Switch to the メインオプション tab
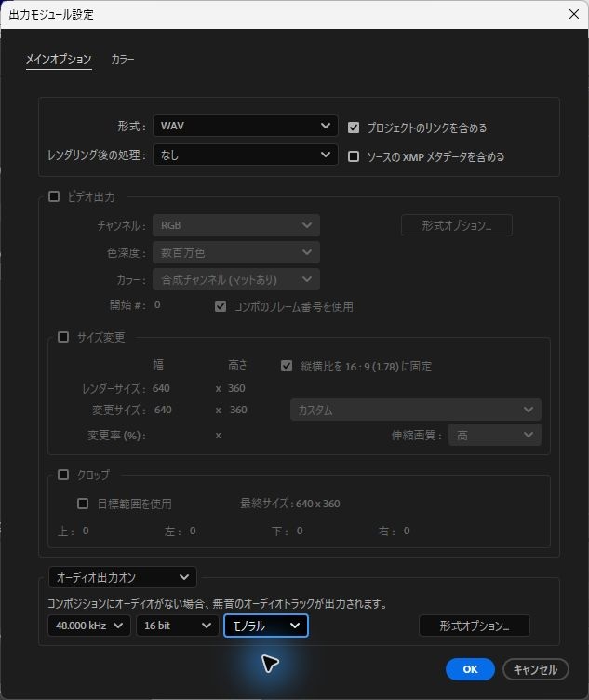589x700 pixels. [59, 60]
